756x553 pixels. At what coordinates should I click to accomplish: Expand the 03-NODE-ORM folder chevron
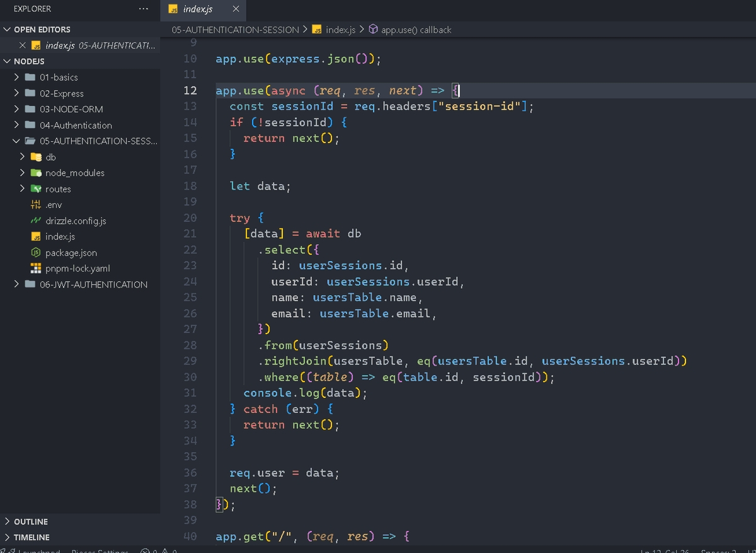pyautogui.click(x=17, y=109)
